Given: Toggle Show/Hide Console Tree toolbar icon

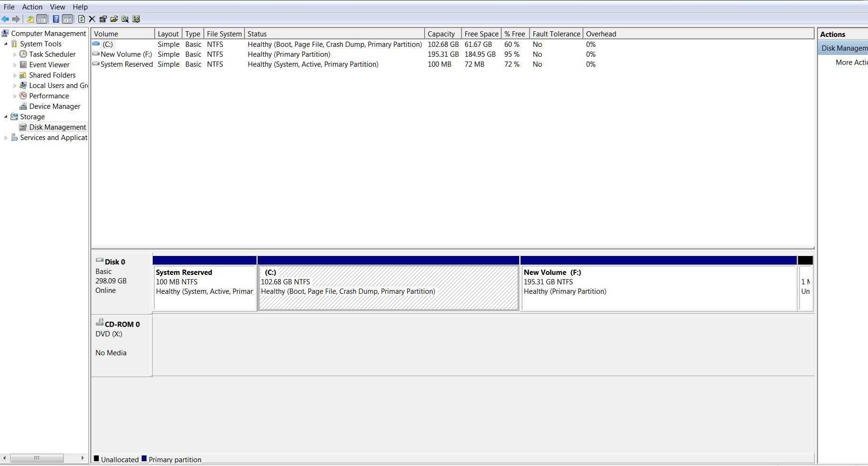Looking at the screenshot, I should pos(42,19).
